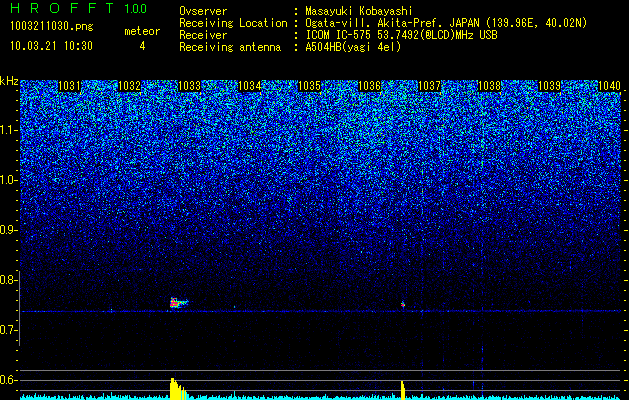Click the 0.7 frequency axis label
The height and width of the screenshot is (400, 629).
point(8,330)
